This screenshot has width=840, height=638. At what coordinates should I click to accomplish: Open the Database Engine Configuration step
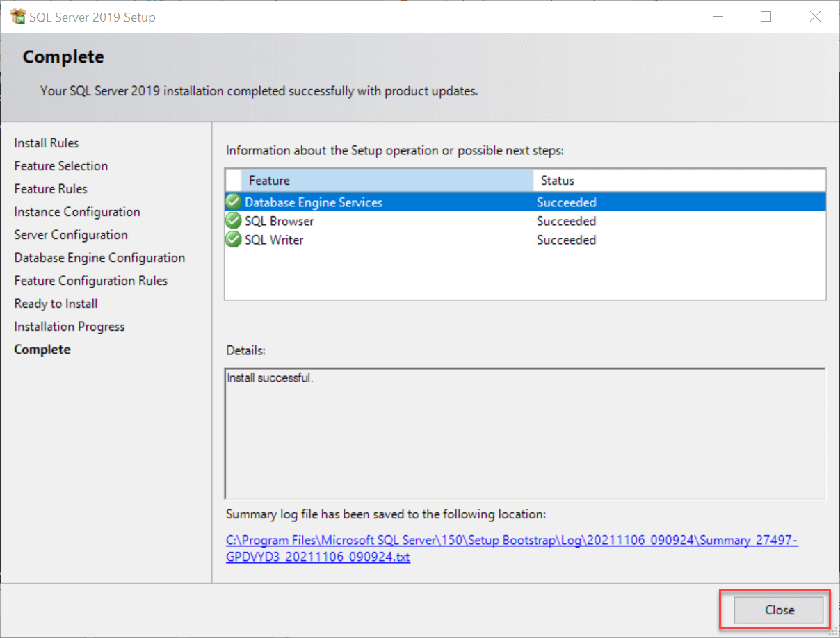tap(99, 257)
